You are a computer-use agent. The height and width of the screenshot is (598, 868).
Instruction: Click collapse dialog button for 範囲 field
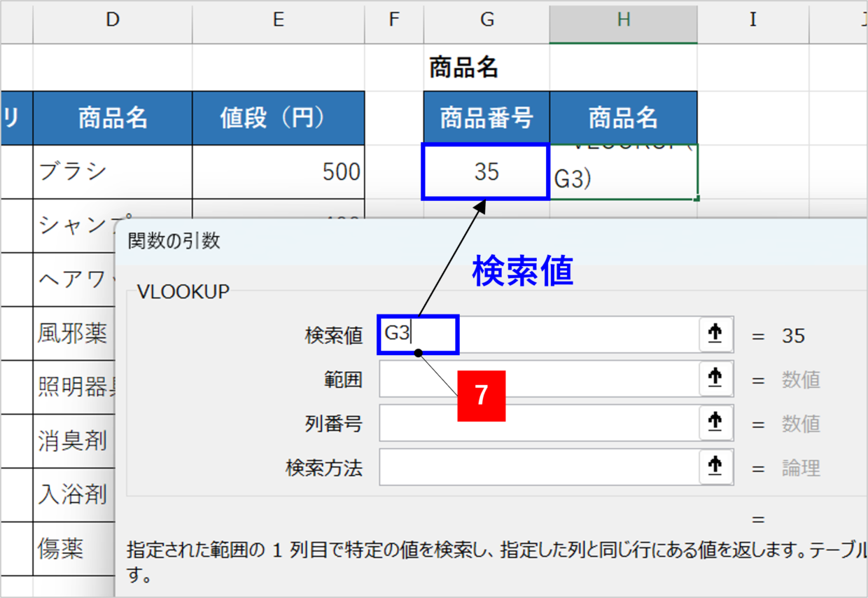715,379
